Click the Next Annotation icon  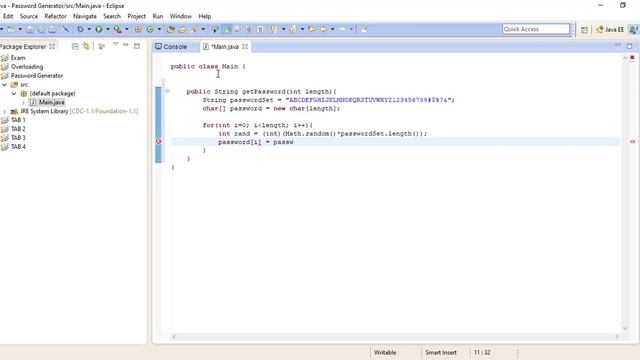(273, 29)
